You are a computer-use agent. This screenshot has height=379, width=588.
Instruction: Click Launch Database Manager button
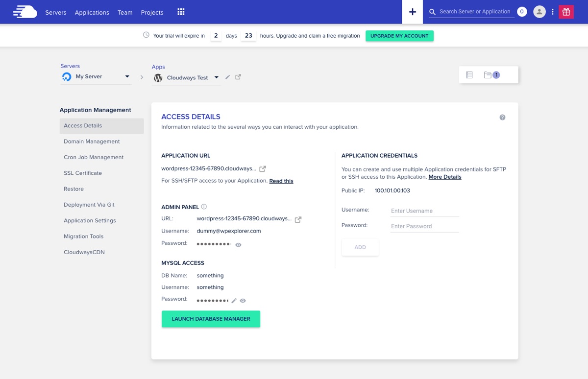pyautogui.click(x=211, y=319)
